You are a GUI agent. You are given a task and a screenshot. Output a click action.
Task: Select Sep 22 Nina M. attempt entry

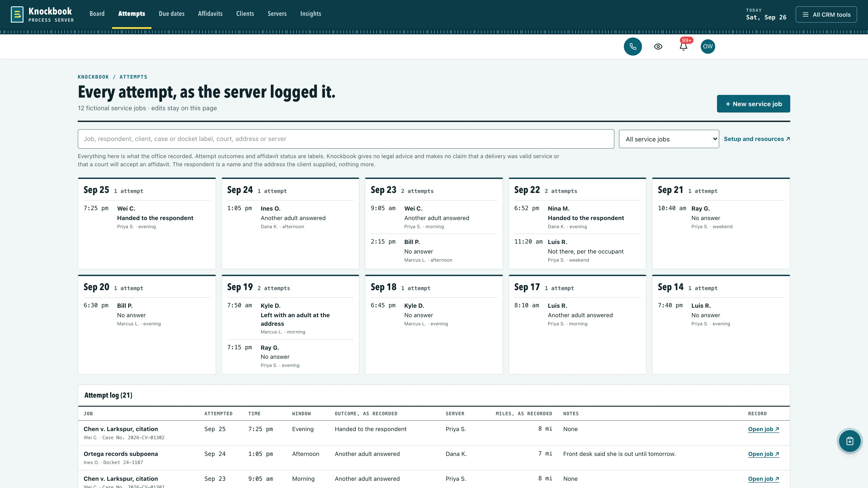[577, 217]
